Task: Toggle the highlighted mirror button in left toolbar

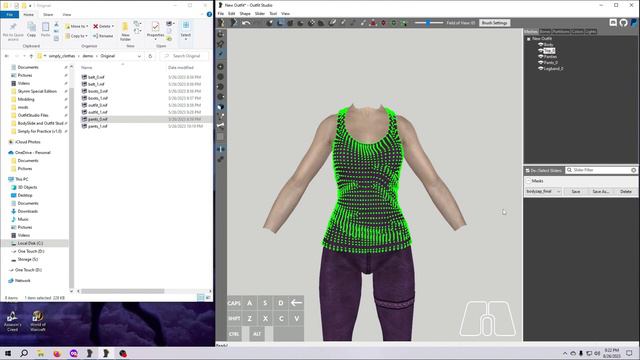Action: pos(220,149)
